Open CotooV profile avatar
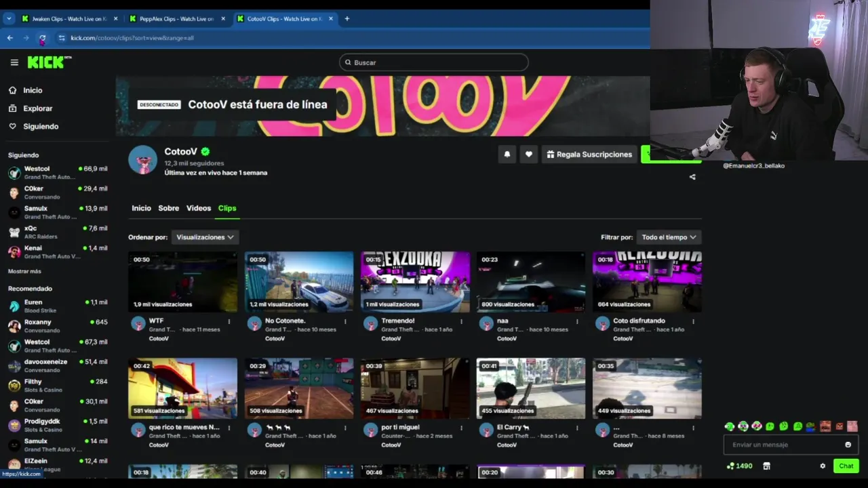This screenshot has height=488, width=868. (x=142, y=160)
